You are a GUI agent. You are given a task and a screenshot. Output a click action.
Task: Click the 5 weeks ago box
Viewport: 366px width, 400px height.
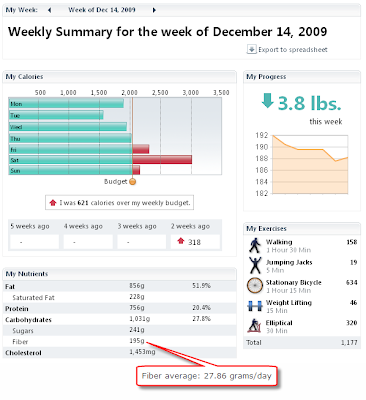point(34,242)
